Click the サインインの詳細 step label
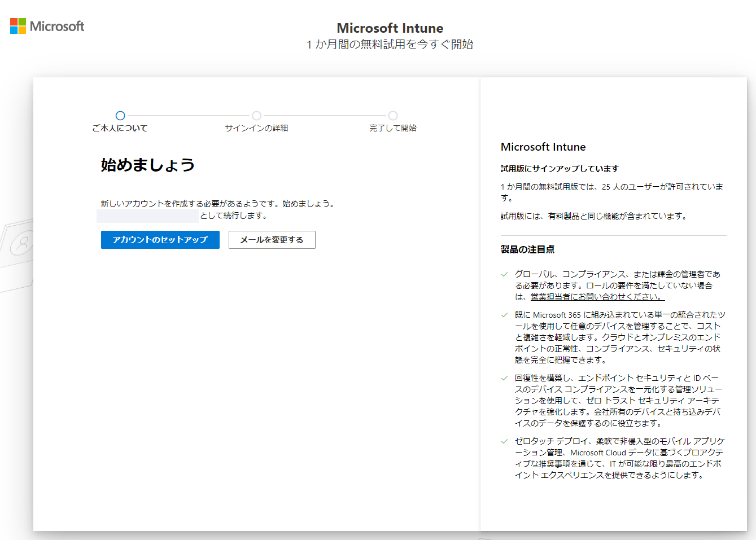 coord(256,128)
